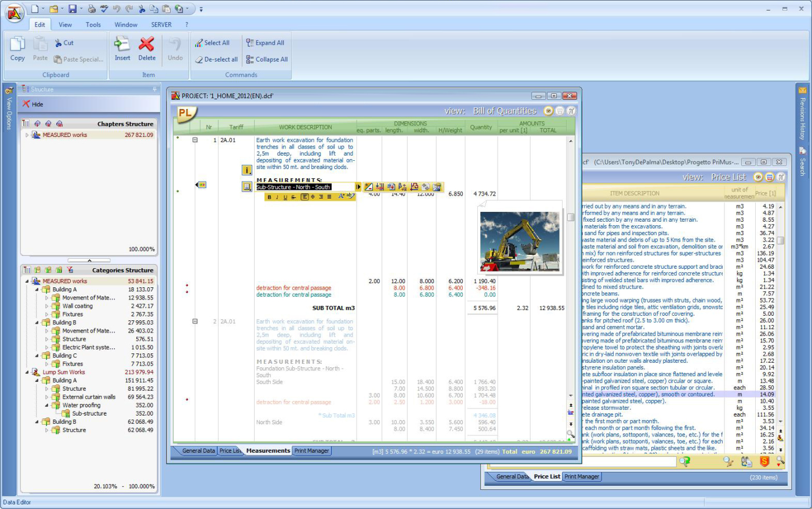The image size is (812, 509).
Task: Click the yellow info 'i' icon beside description
Action: tap(246, 170)
